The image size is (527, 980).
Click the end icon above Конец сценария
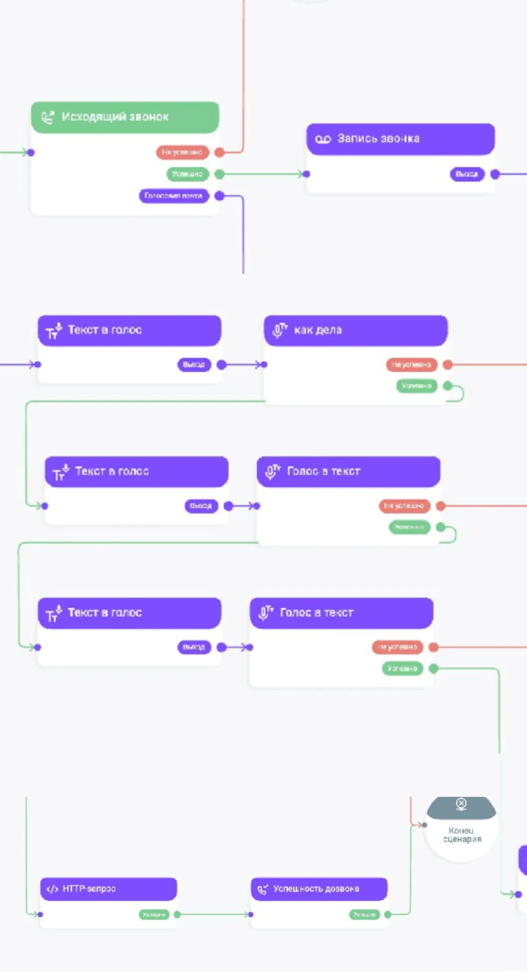click(x=461, y=803)
